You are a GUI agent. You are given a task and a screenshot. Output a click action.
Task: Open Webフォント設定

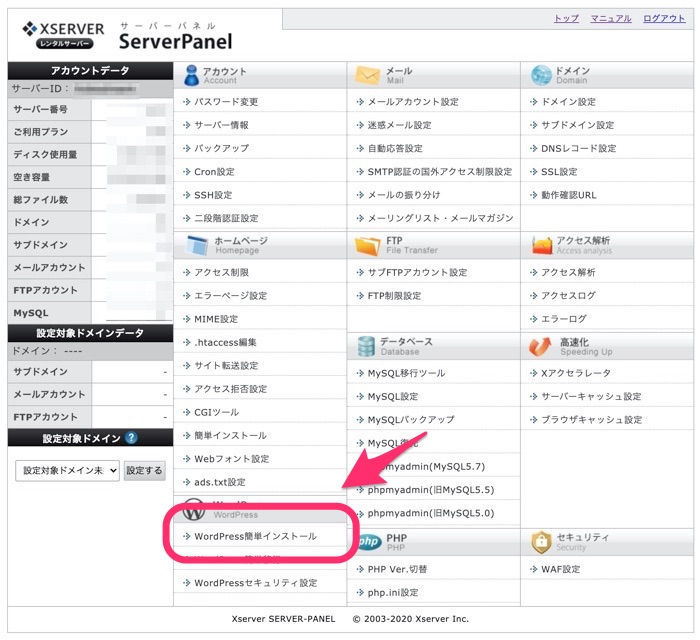pos(232,459)
